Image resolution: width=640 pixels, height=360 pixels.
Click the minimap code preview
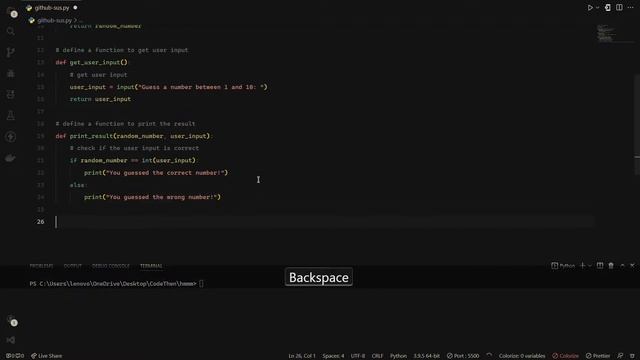point(606,33)
